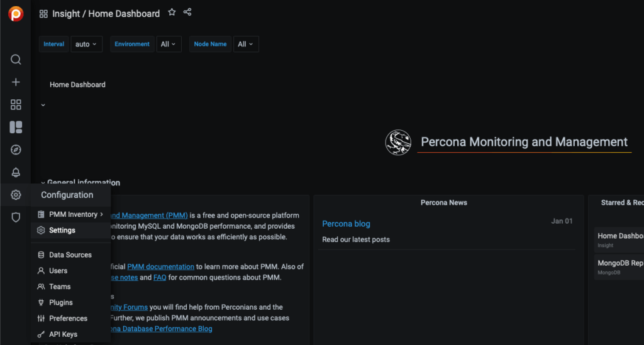The width and height of the screenshot is (644, 345).
Task: Open the Alerting bell icon
Action: 16,173
